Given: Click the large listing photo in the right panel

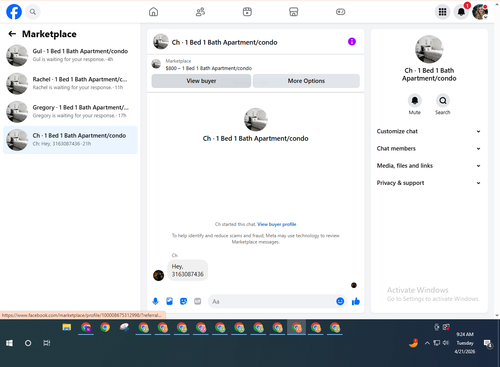Looking at the screenshot, I should coord(429,49).
